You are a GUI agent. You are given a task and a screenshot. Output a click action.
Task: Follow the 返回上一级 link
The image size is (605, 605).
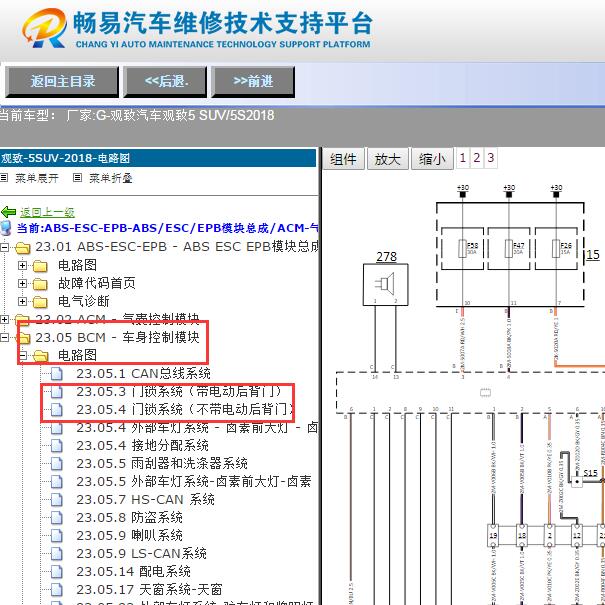[x=47, y=212]
